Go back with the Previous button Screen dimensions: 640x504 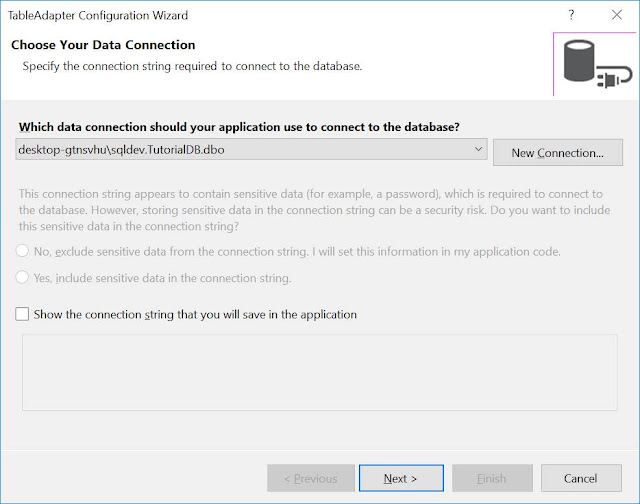pyautogui.click(x=311, y=478)
